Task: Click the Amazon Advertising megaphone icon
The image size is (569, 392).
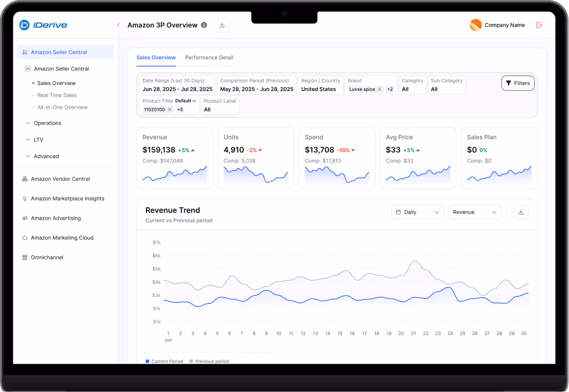Action: pos(24,218)
